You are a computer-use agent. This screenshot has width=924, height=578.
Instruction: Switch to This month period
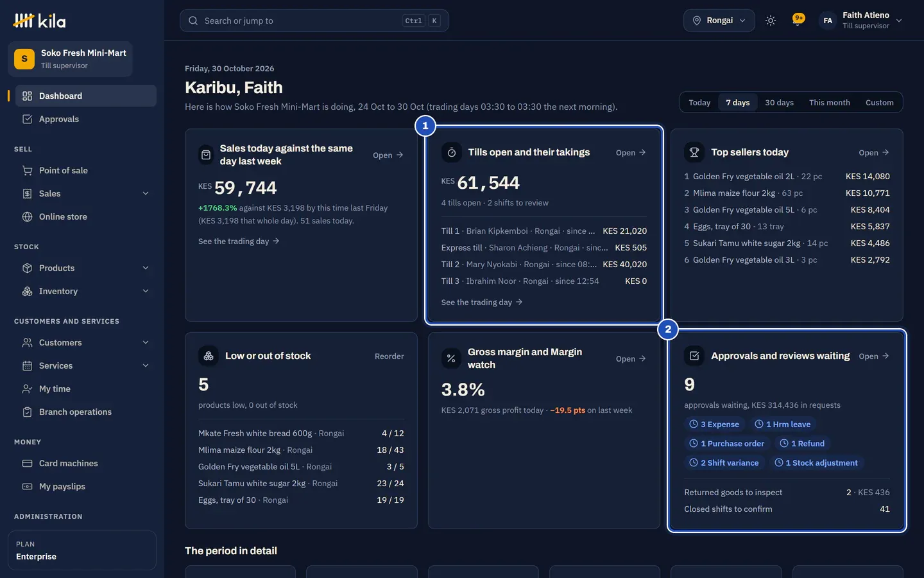coord(829,102)
